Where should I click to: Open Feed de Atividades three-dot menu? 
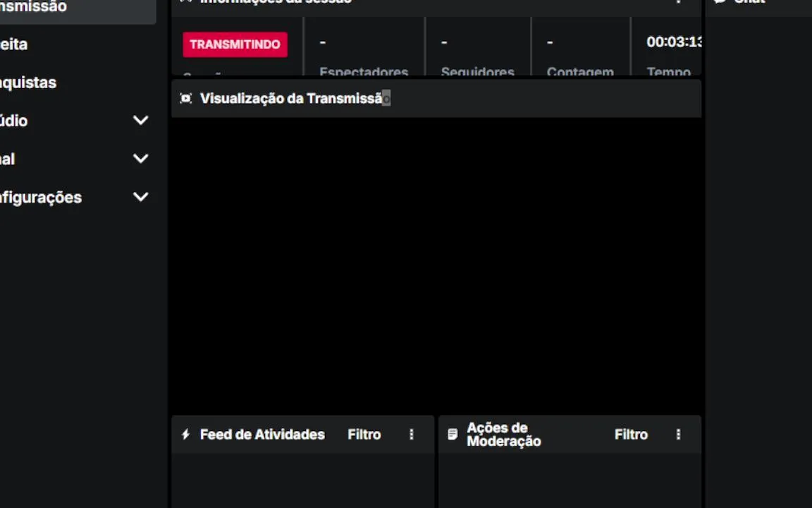point(412,435)
